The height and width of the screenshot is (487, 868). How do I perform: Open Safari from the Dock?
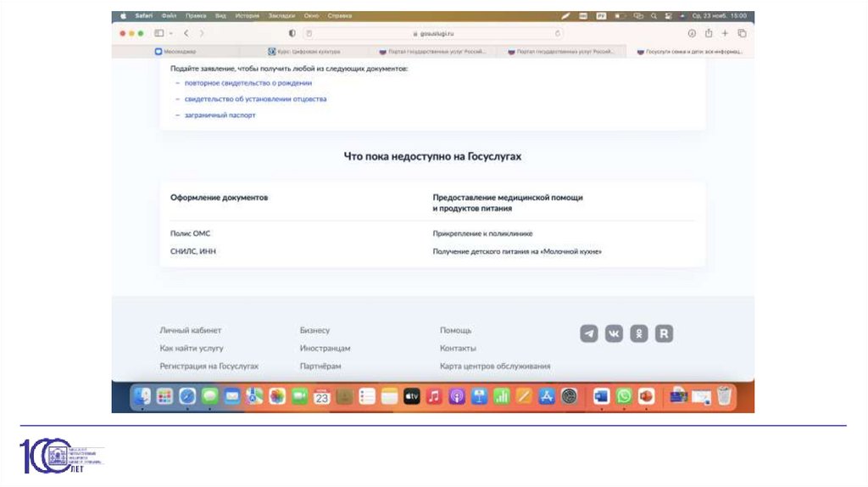(x=187, y=397)
